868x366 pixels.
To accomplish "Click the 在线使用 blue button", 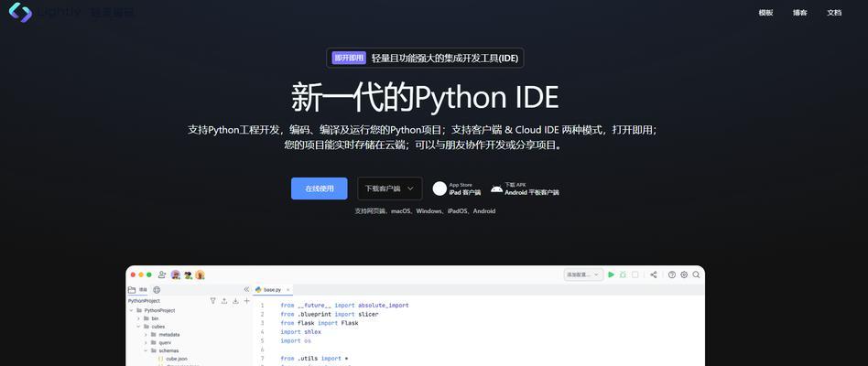I will tap(320, 188).
